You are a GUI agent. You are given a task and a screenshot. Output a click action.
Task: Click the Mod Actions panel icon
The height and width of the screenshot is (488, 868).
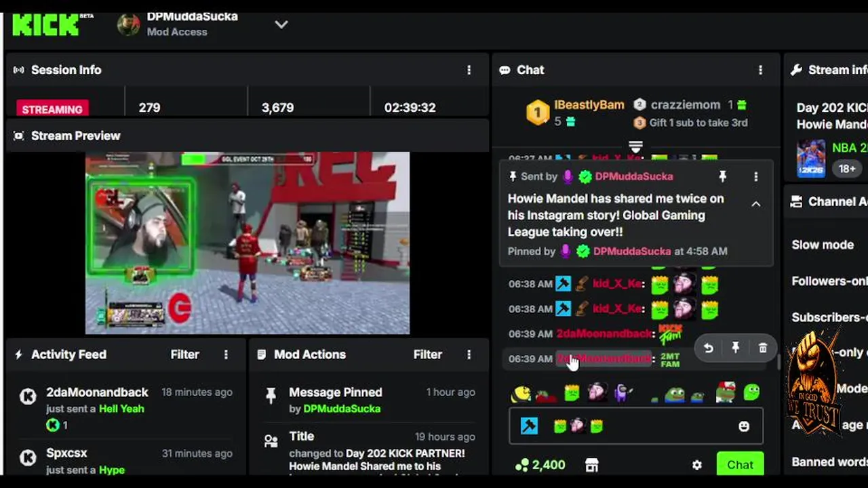point(262,354)
